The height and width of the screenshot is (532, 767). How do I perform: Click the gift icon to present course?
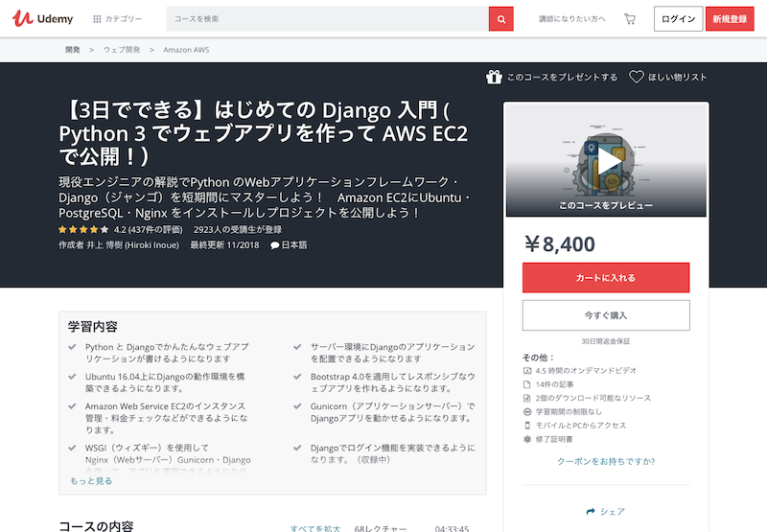[494, 77]
